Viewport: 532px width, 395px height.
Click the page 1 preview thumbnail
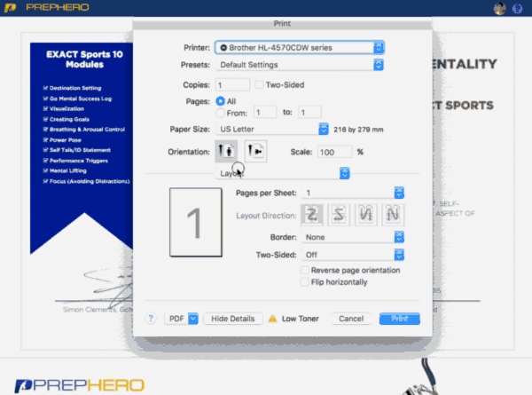point(196,222)
